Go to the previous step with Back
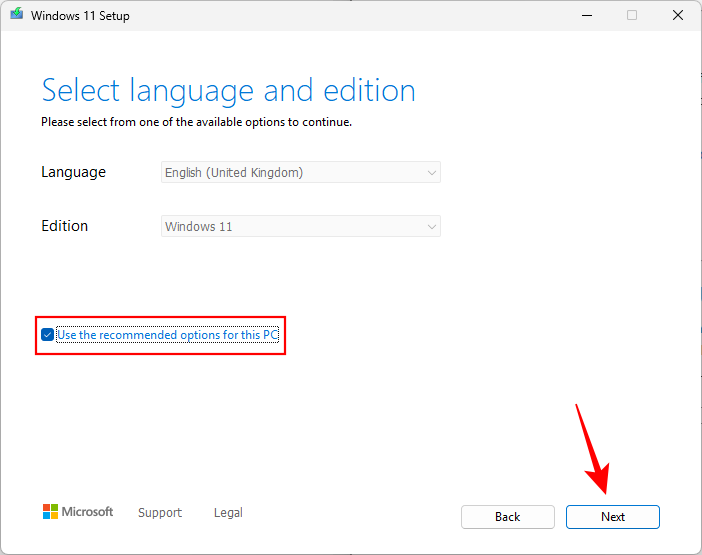This screenshot has width=702, height=555. 507,517
